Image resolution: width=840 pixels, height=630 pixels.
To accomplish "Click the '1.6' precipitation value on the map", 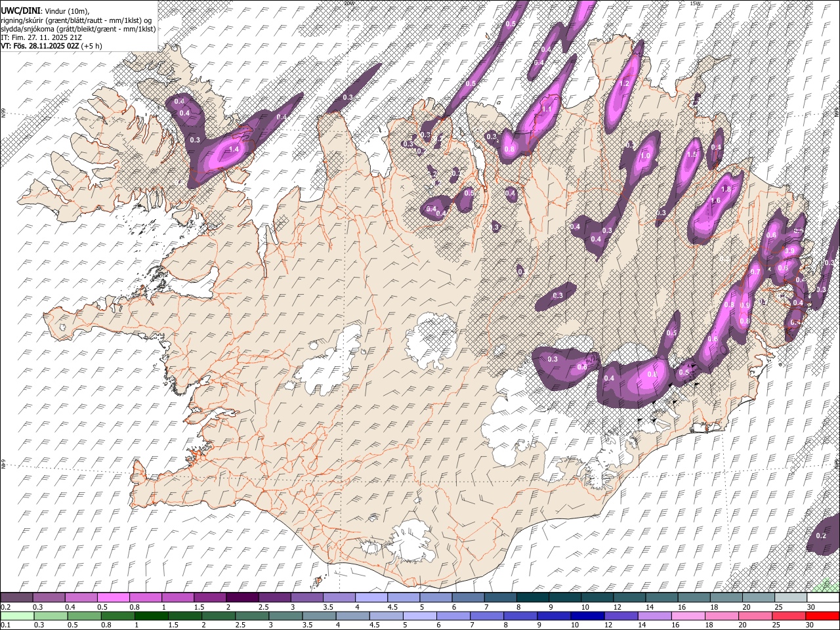I will (x=715, y=200).
